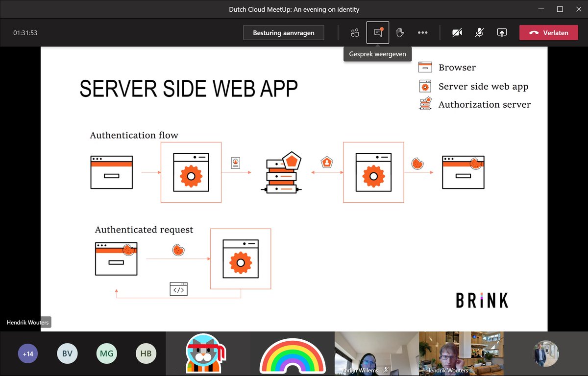Select participant BV avatar
The width and height of the screenshot is (588, 376).
point(67,353)
